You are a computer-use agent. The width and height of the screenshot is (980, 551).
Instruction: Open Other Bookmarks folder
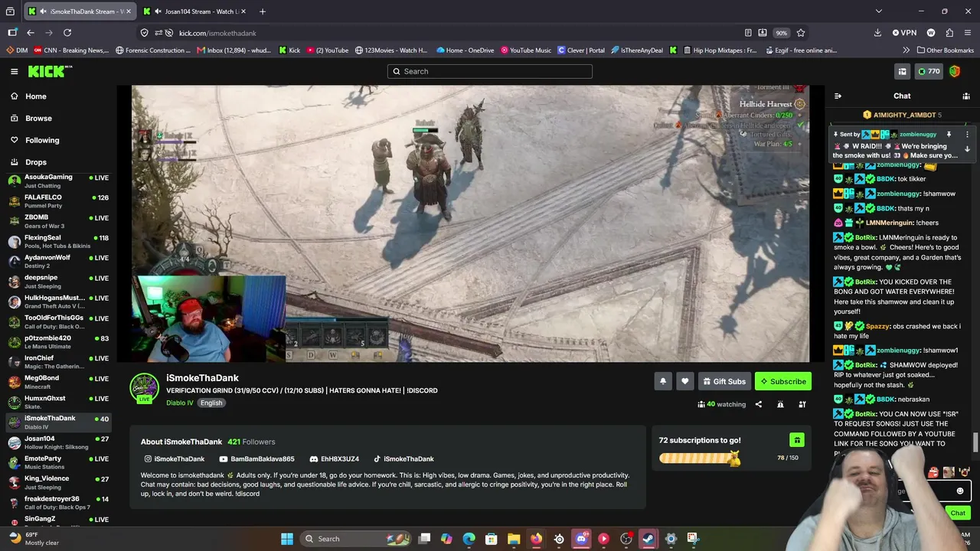[x=945, y=51]
